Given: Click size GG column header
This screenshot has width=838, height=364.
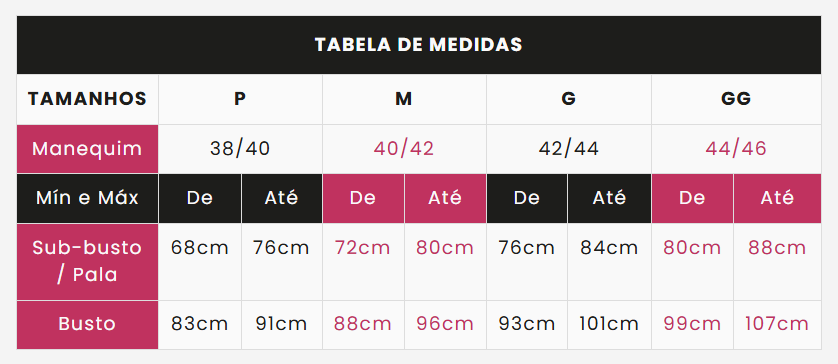Looking at the screenshot, I should (x=736, y=99).
